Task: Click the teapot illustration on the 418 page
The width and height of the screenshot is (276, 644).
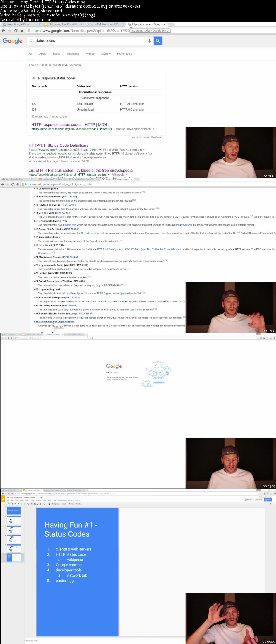Action: click(156, 374)
